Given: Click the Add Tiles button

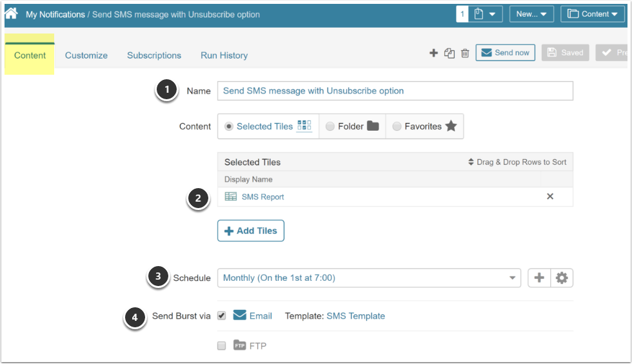Looking at the screenshot, I should point(251,231).
